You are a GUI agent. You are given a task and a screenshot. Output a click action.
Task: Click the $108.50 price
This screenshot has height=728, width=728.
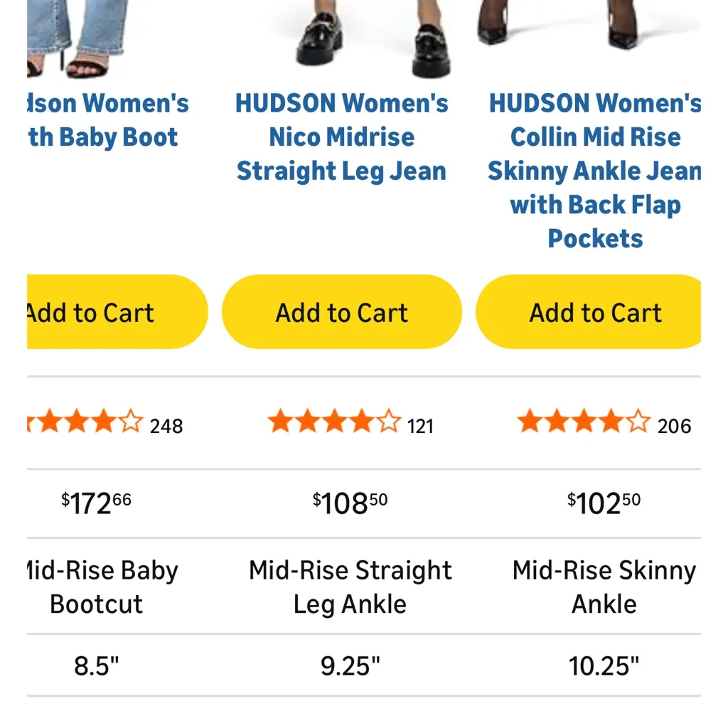coord(350,503)
